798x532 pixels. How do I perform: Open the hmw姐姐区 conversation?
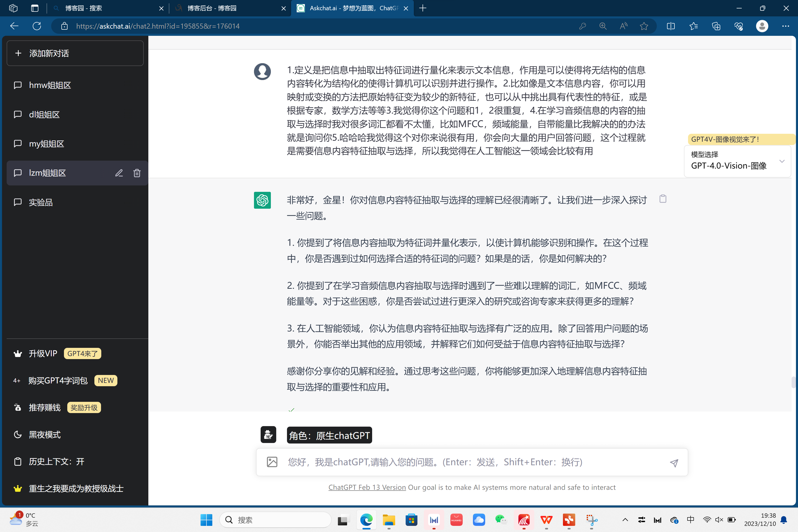coord(50,85)
